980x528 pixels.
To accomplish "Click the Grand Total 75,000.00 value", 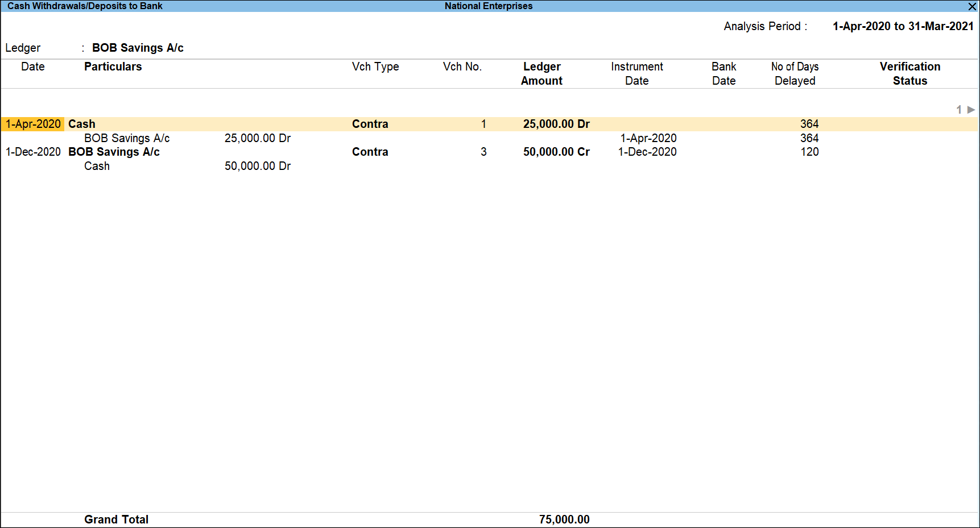I will 564,519.
